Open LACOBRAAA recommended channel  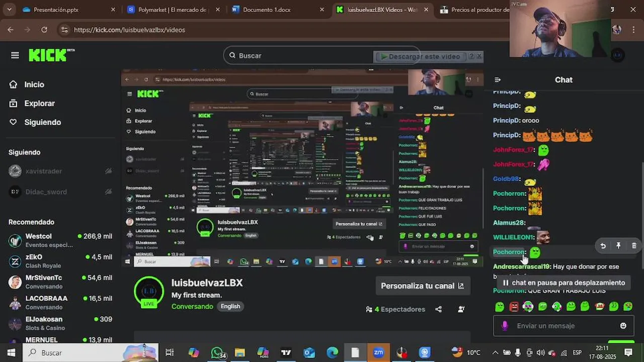click(60, 302)
